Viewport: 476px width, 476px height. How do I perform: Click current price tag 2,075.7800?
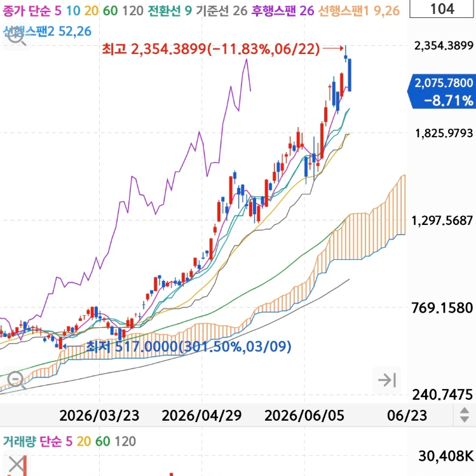coord(444,83)
